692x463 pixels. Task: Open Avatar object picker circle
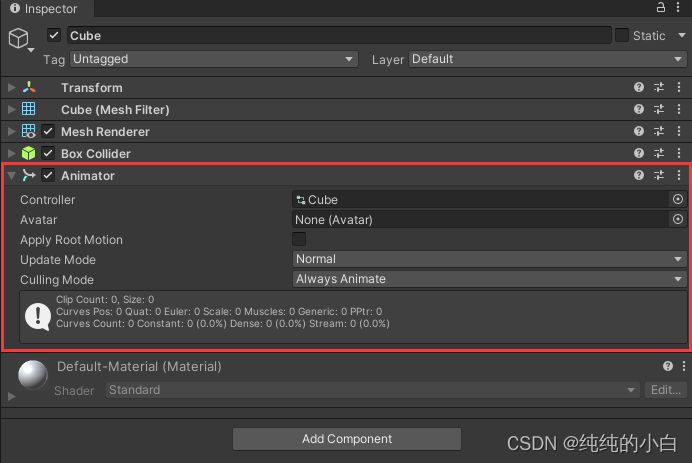[678, 219]
